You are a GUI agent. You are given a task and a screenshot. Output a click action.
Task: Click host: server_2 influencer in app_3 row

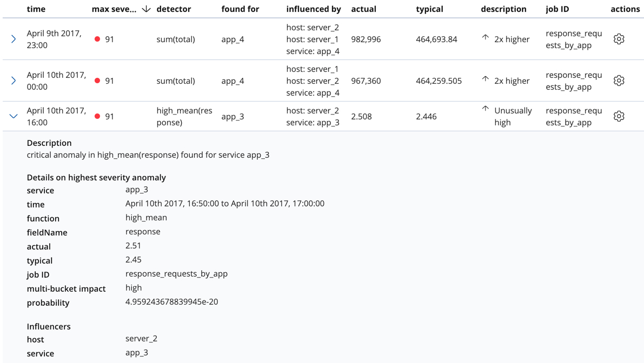pos(313,110)
